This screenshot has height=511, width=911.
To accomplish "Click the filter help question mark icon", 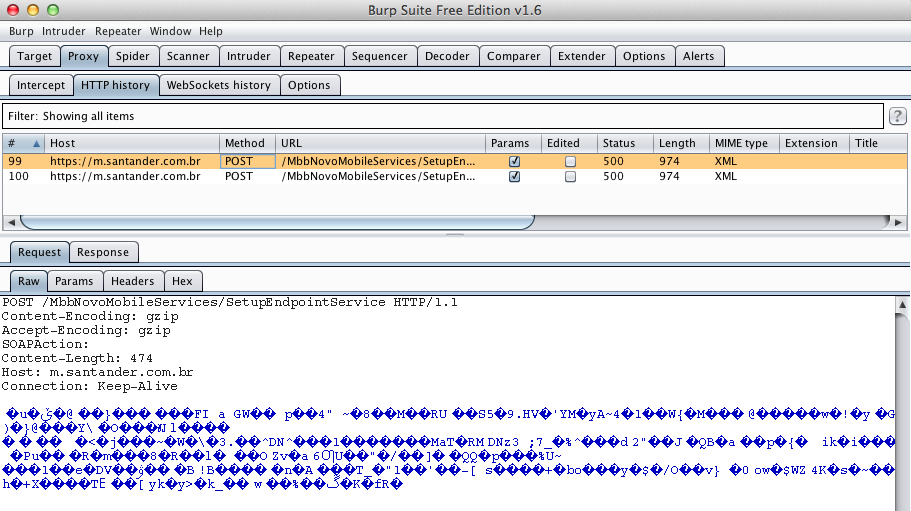I will 897,116.
